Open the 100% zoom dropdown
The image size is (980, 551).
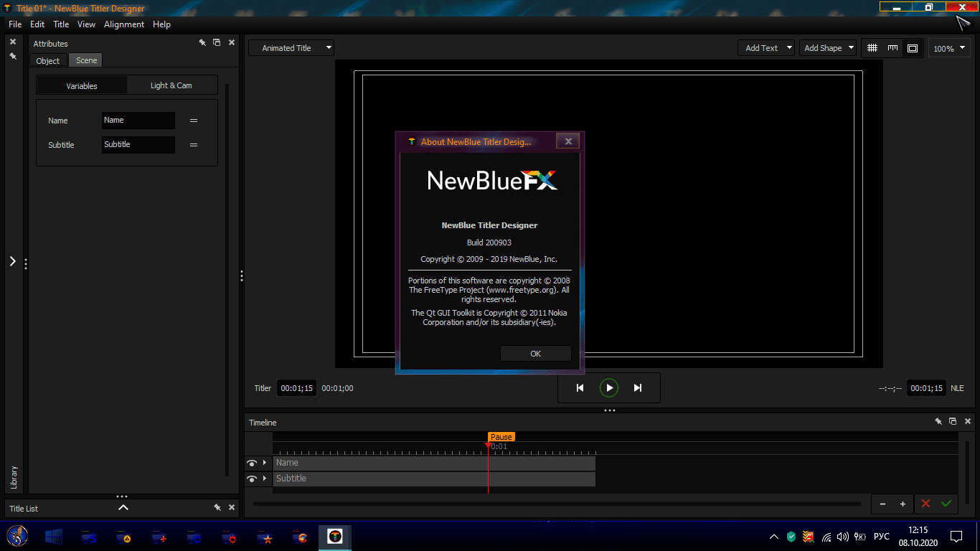pos(948,49)
